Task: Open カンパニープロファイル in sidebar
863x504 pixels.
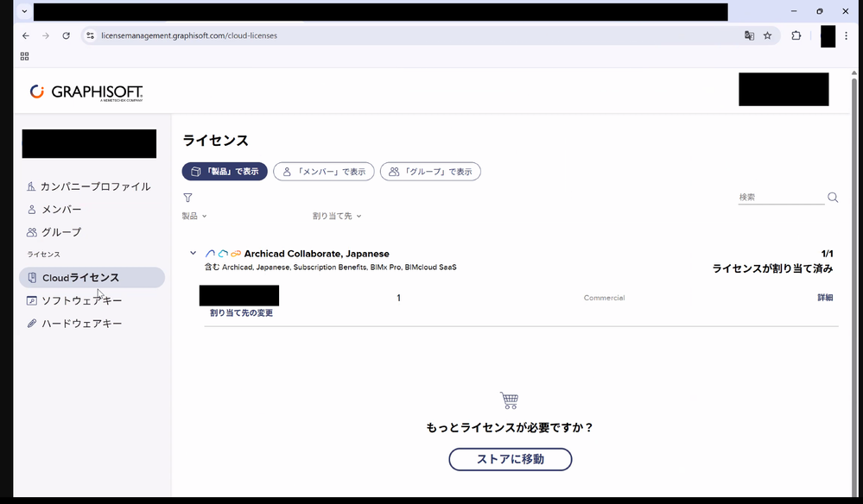Action: [89, 187]
